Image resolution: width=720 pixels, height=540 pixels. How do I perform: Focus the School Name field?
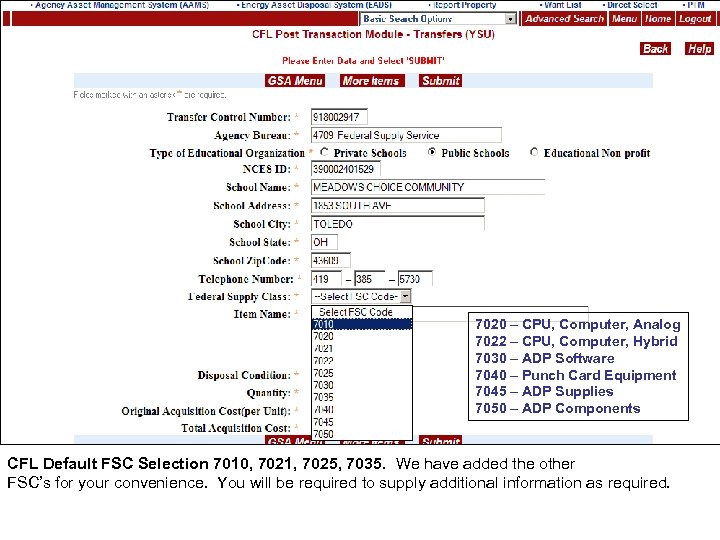point(428,187)
